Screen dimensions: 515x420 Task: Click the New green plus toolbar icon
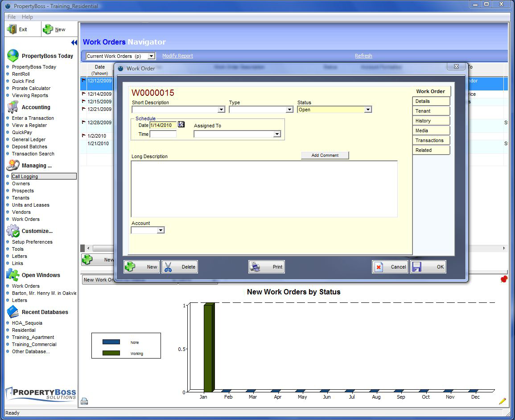click(48, 29)
